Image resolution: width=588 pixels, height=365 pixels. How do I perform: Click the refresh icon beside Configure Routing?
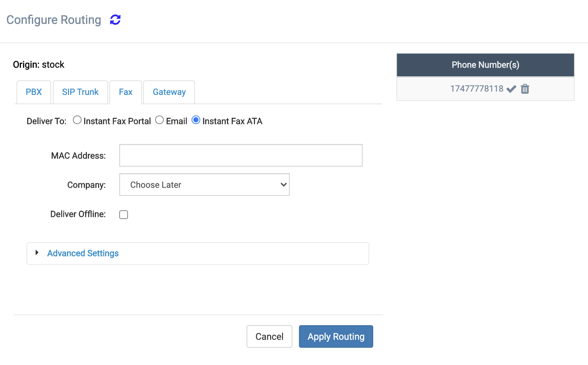[115, 20]
